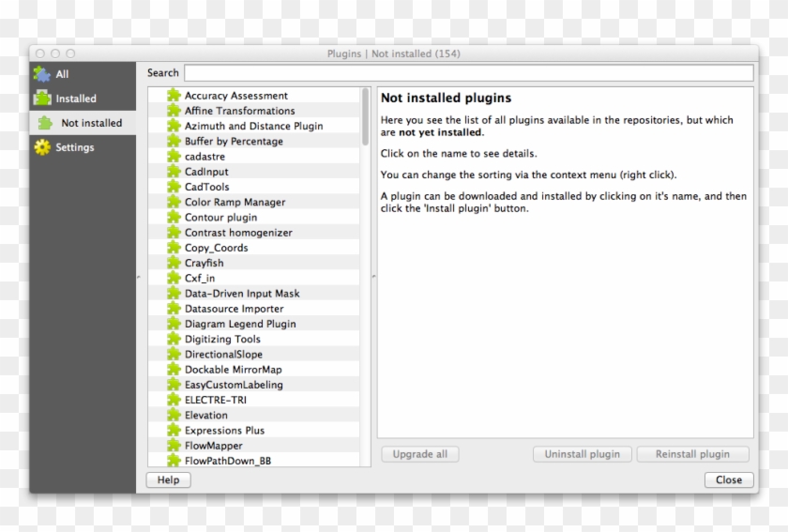This screenshot has width=788, height=532.
Task: Click the plugin icon next to Affine Transformations
Action: coord(174,110)
